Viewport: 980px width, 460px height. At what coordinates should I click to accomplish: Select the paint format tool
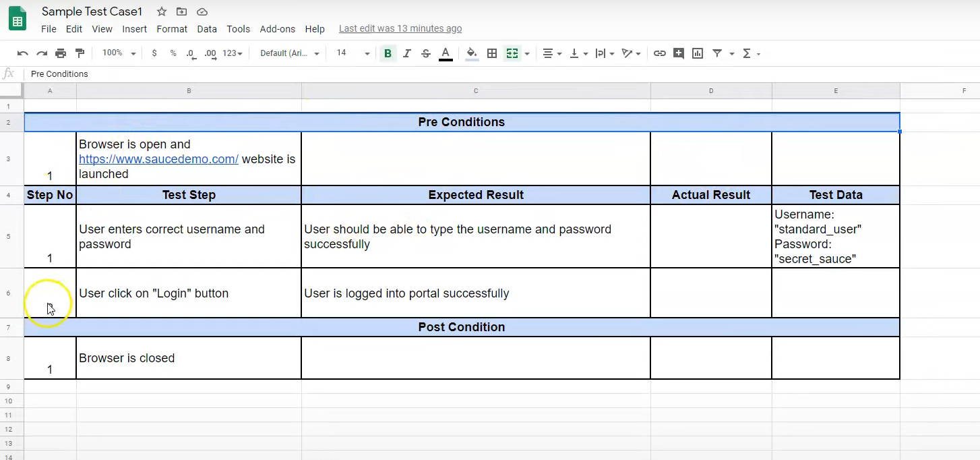[x=80, y=53]
